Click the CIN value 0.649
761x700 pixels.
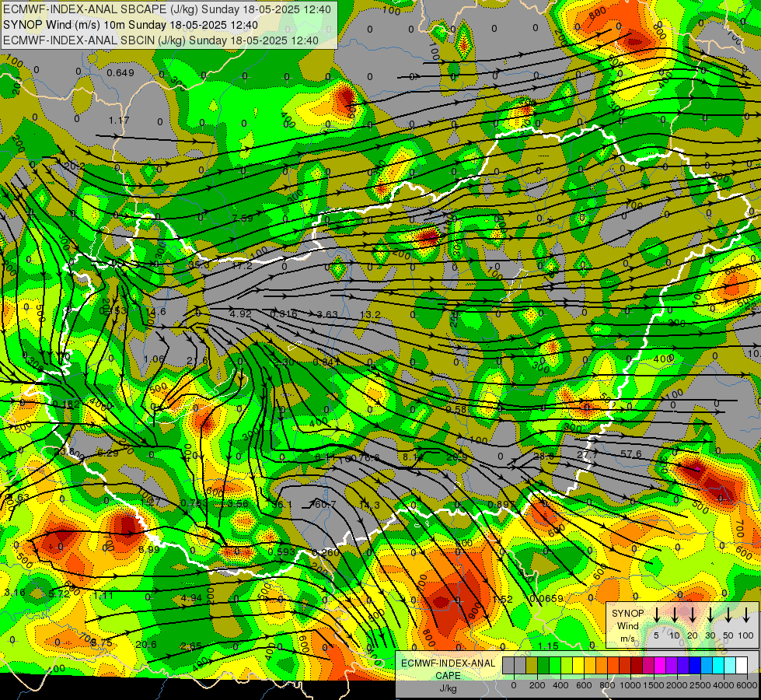click(x=120, y=73)
